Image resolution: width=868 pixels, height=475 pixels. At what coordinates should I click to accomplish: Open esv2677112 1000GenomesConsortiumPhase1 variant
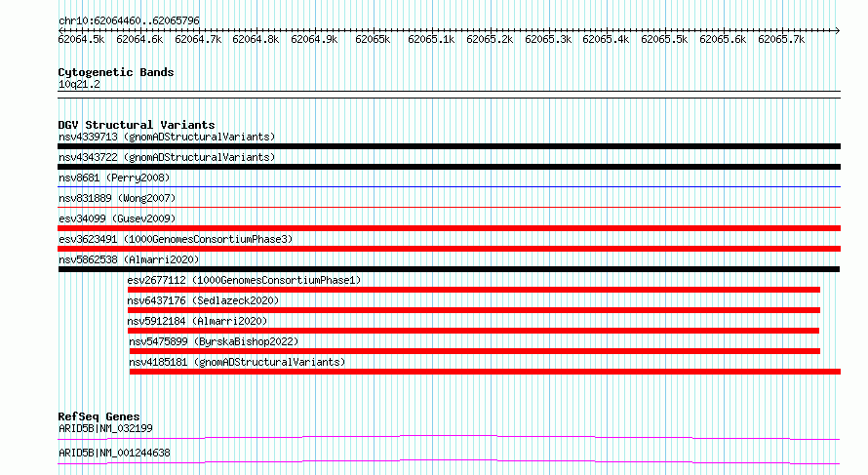pos(244,280)
